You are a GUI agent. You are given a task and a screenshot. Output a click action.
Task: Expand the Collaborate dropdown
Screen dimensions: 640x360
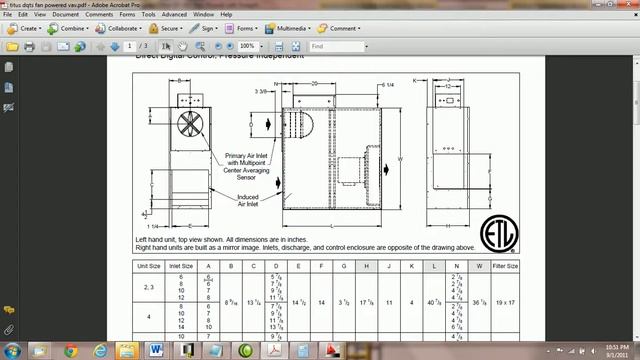pyautogui.click(x=140, y=29)
